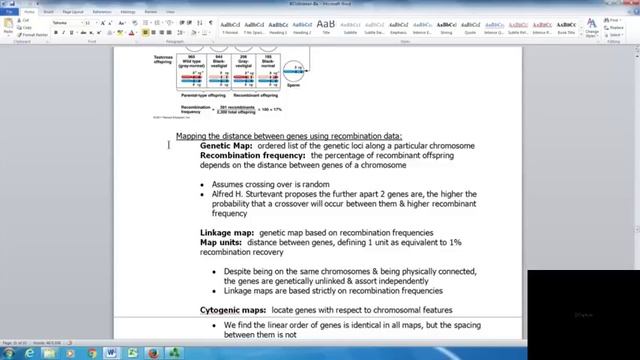
Task: Expand the Styles gallery
Action: (x=581, y=35)
